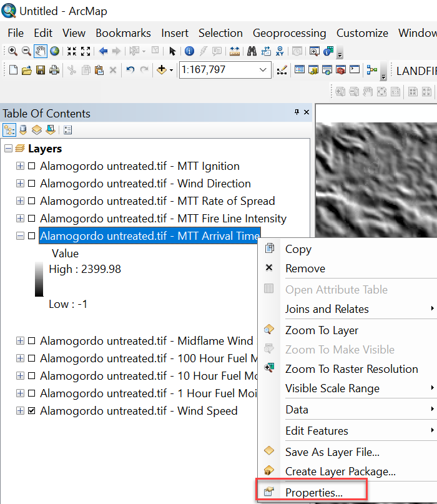
Task: Collapse the MTT Arrival Time layer legend
Action: click(x=20, y=236)
